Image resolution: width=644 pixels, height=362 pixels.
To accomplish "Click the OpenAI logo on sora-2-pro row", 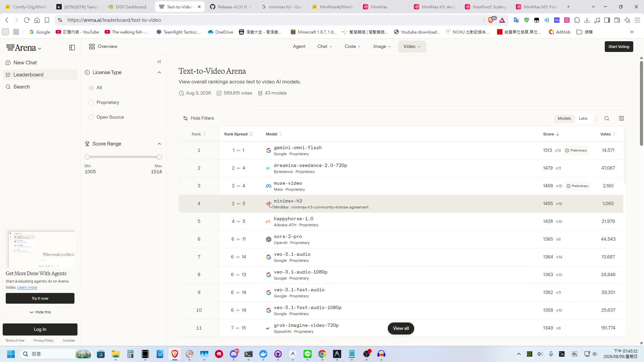I will click(268, 239).
